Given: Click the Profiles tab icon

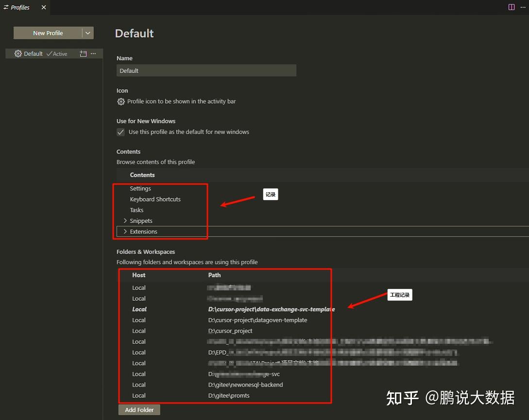Looking at the screenshot, I should tap(6, 7).
